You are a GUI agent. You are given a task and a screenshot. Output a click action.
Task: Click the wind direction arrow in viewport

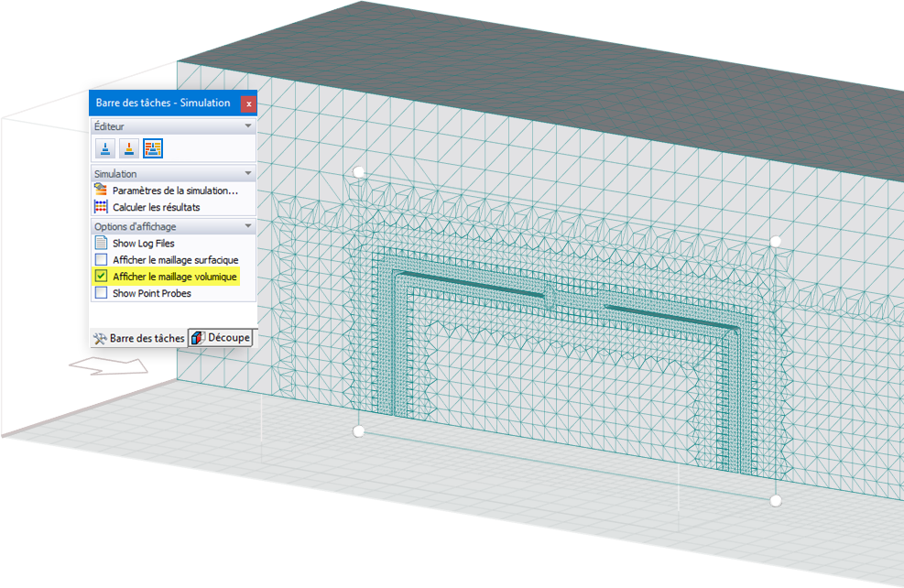(x=108, y=365)
